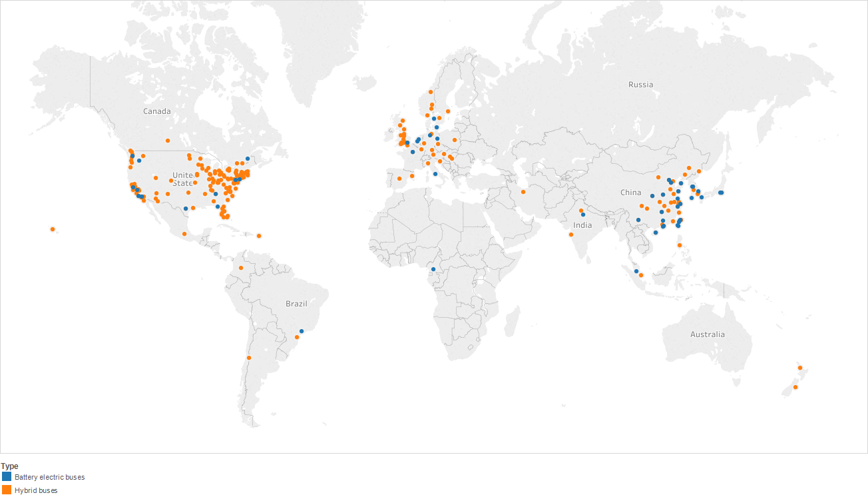Select the 'Hybrid buses' legend label
Screen dimensions: 868x497
click(x=36, y=490)
